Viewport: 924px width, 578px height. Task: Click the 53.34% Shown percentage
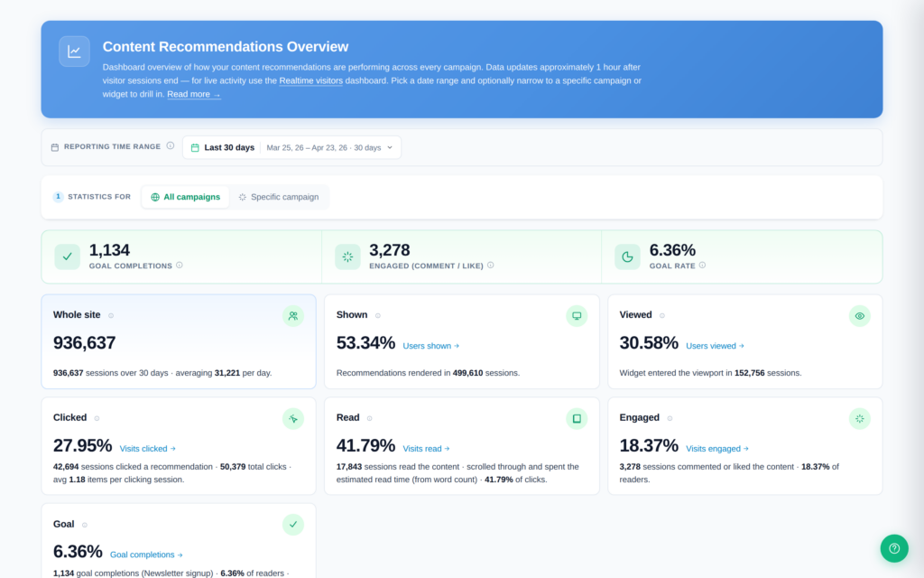click(x=365, y=342)
